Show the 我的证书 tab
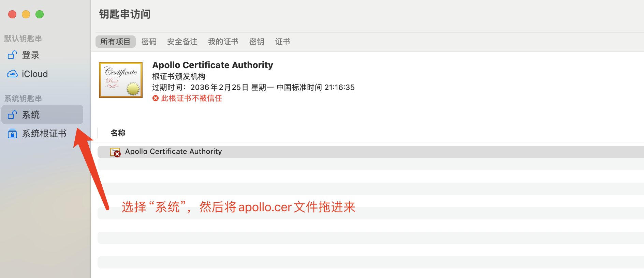The image size is (644, 278). click(x=223, y=42)
